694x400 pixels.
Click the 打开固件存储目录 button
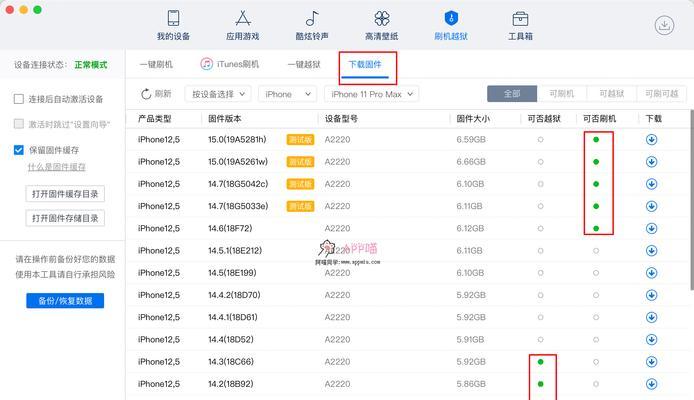65,218
